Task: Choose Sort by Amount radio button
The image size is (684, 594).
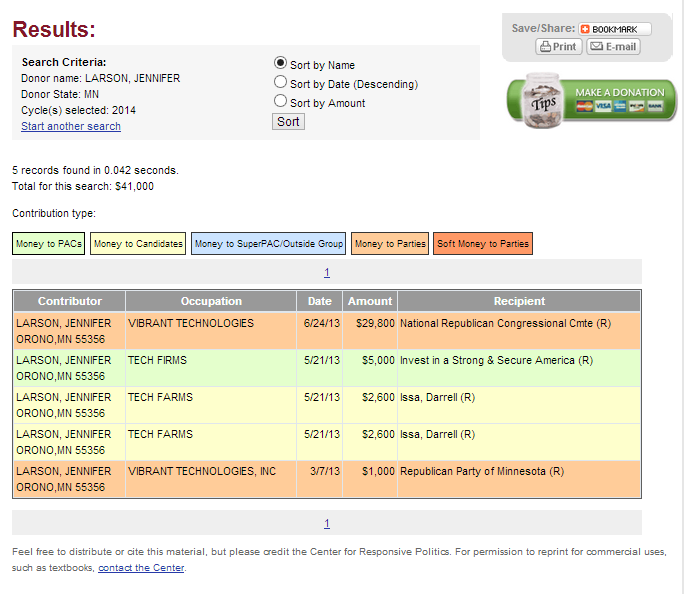Action: point(281,101)
